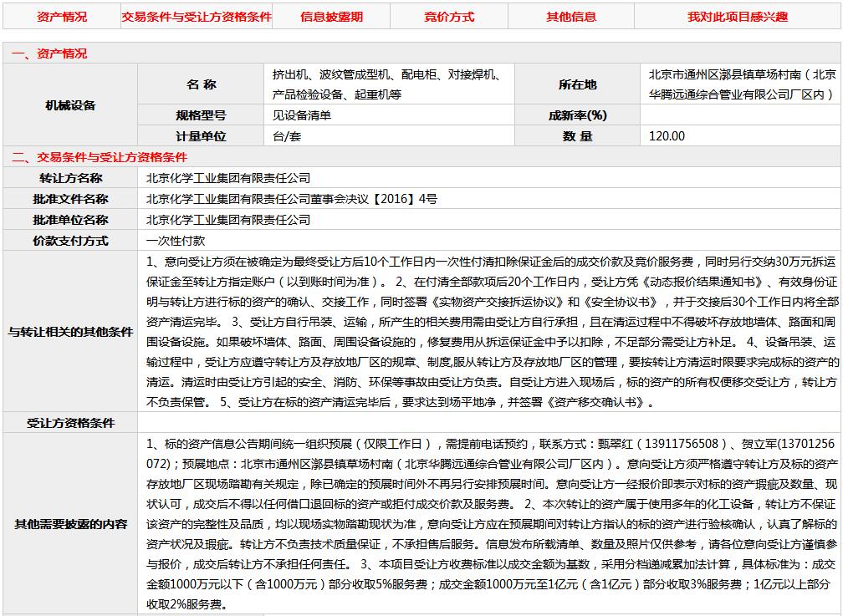Select the location value 北京市通州区漷县镇草场村南
The image size is (843, 616).
point(725,74)
